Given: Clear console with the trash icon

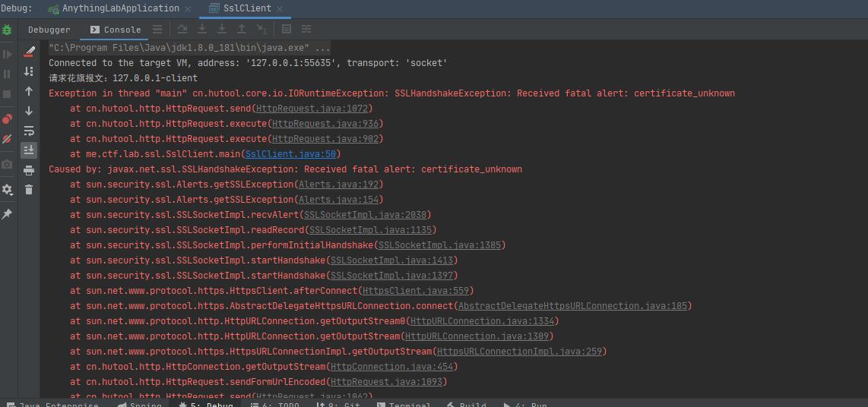Looking at the screenshot, I should coord(29,190).
